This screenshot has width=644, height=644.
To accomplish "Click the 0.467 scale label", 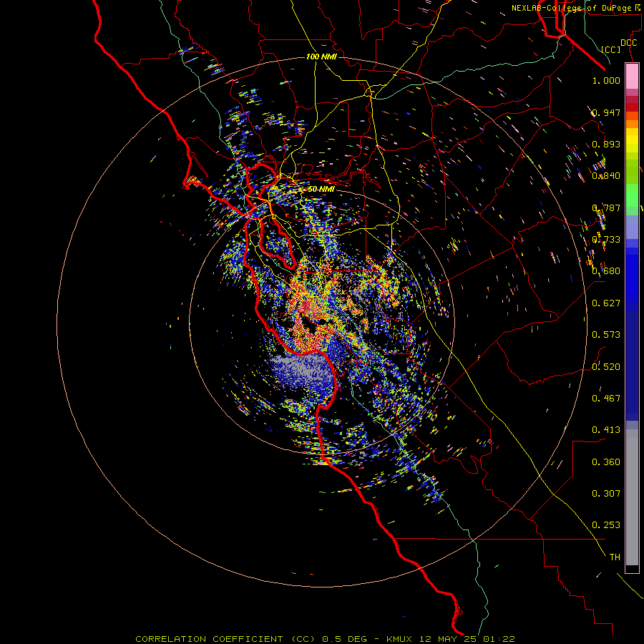I will [606, 399].
